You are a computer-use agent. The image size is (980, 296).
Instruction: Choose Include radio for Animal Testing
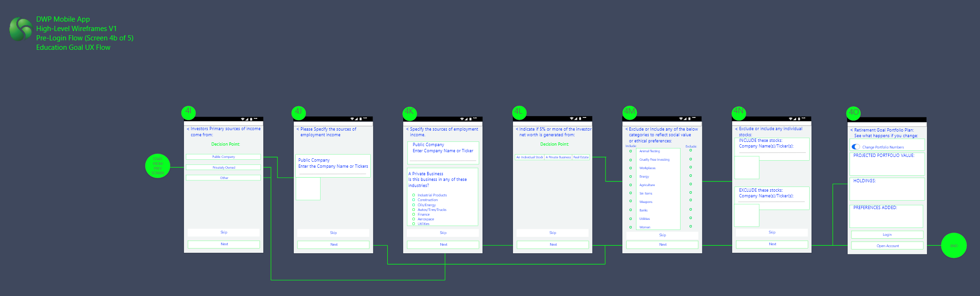(x=630, y=151)
